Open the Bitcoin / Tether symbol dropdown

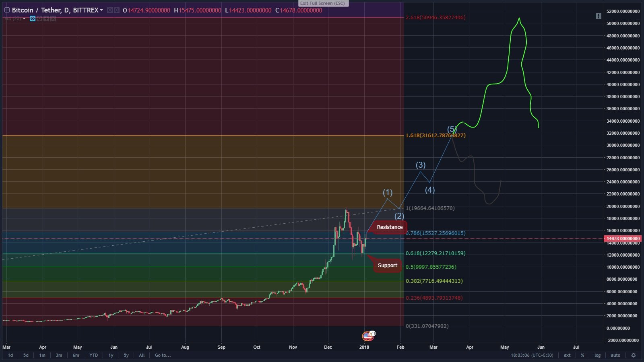[x=102, y=10]
